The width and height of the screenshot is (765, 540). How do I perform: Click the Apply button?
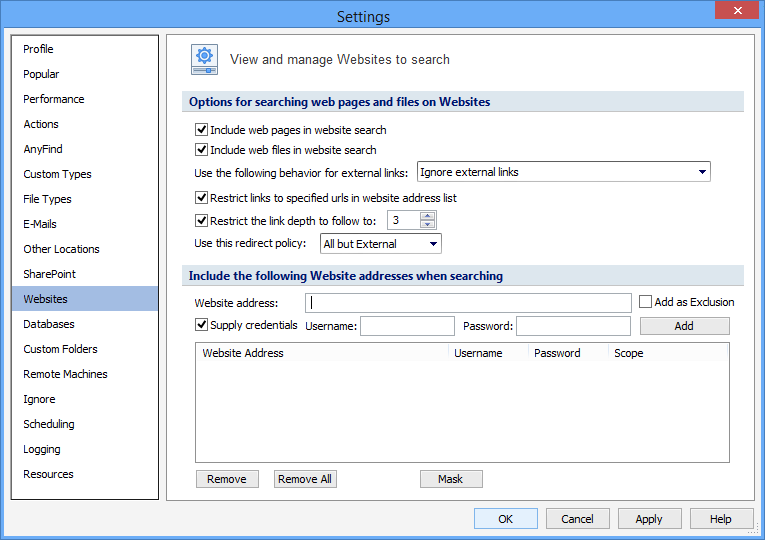tap(649, 519)
